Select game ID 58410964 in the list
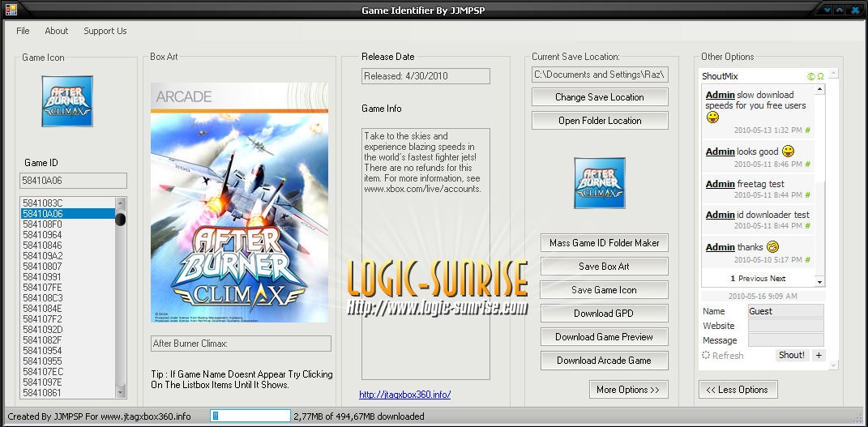Image resolution: width=868 pixels, height=427 pixels. pyautogui.click(x=67, y=234)
